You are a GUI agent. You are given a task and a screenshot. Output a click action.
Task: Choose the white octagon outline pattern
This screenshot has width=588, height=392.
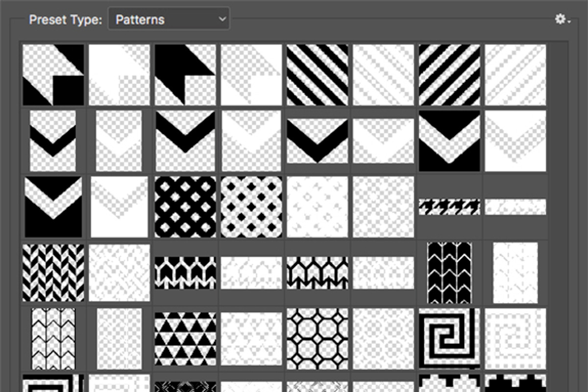click(x=384, y=339)
